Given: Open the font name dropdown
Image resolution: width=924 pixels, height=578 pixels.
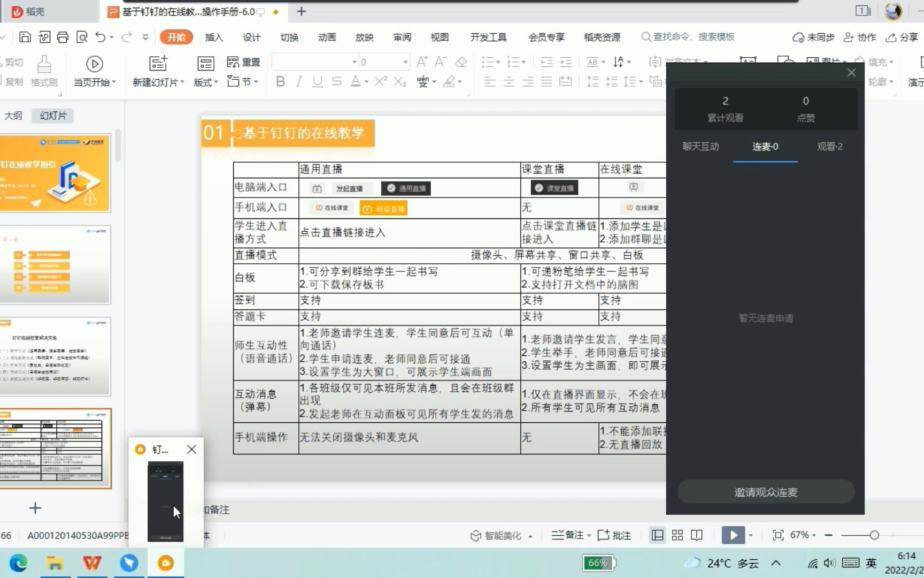Looking at the screenshot, I should pos(354,62).
